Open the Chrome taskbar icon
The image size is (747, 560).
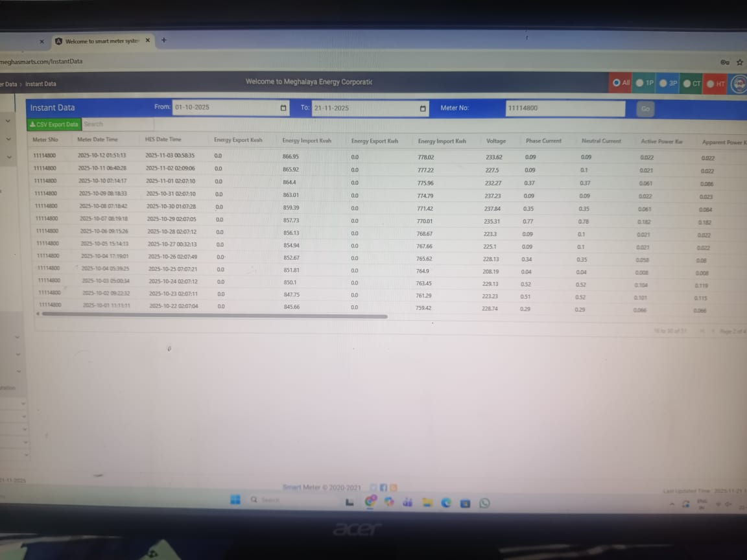[x=370, y=502]
